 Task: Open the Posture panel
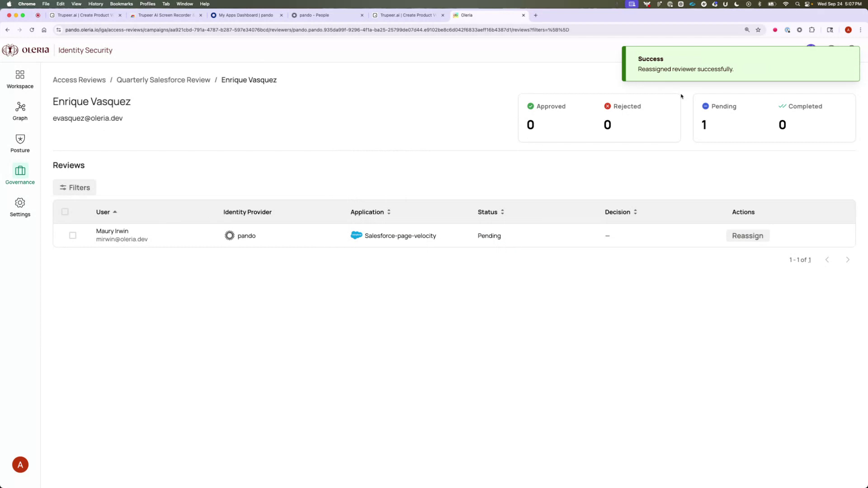click(x=19, y=143)
